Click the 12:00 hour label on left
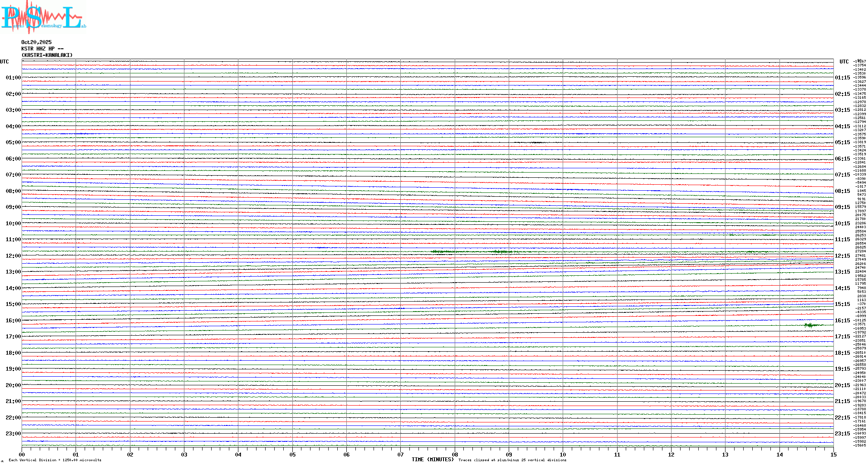Screen dimensions: 868x466 [13, 256]
